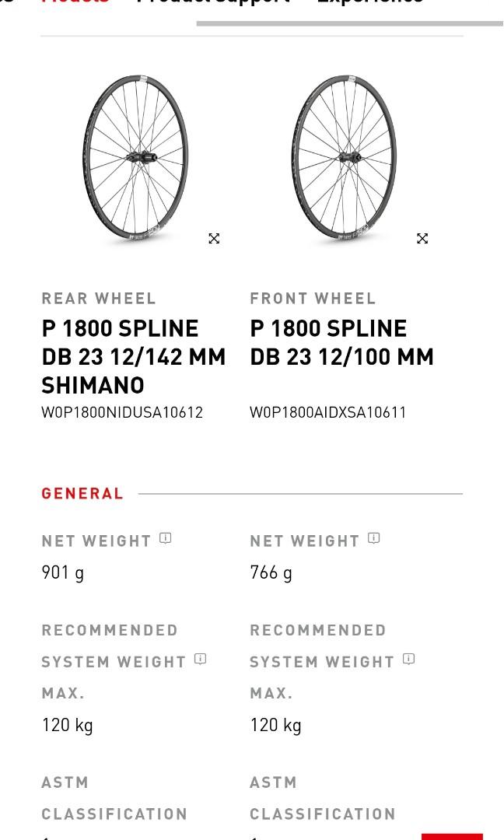Switch to the Product Support tab

click(x=212, y=4)
